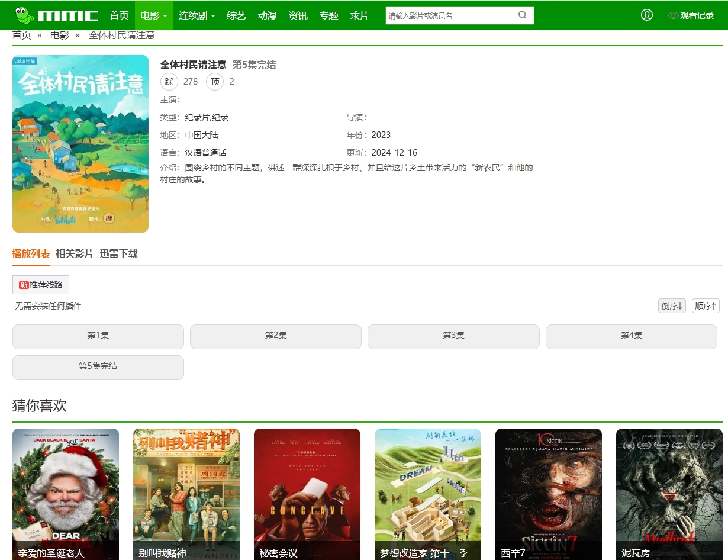Play episode 第1集
Screen dimensions: 728x560
point(98,336)
